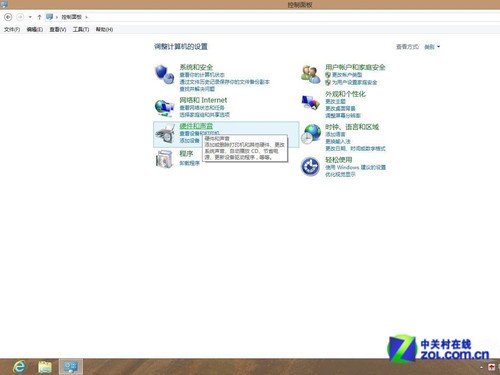The image size is (500, 375).
Task: Expand the View by category dropdown
Action: [432, 47]
